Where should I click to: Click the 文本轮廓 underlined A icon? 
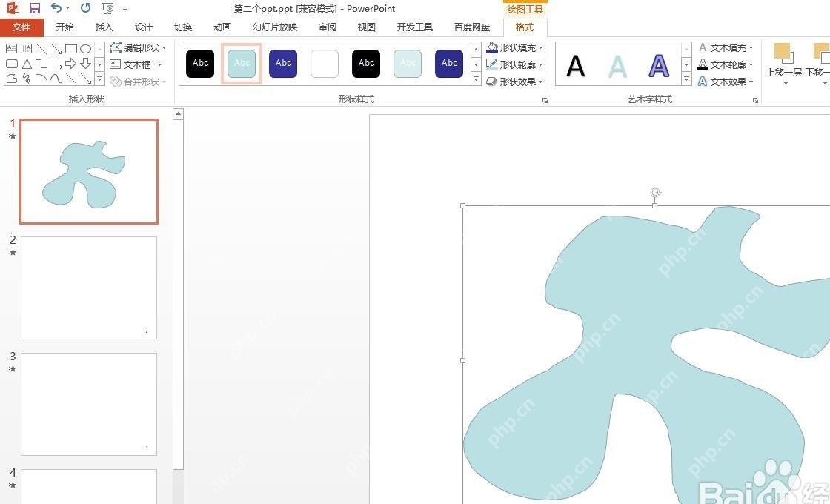[703, 64]
